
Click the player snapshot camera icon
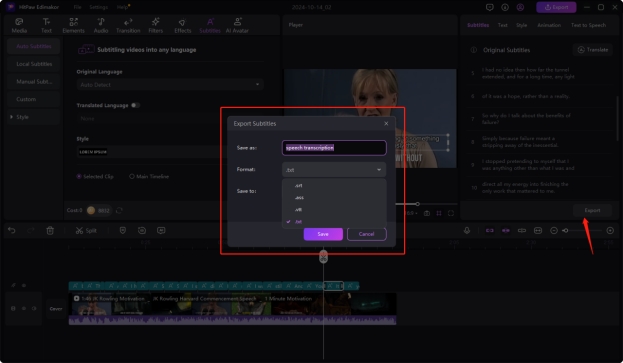427,213
